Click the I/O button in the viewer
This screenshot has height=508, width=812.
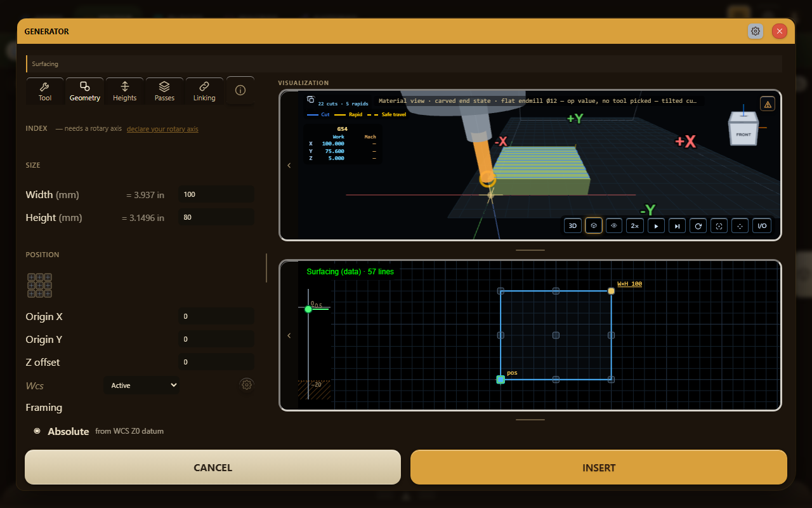762,225
